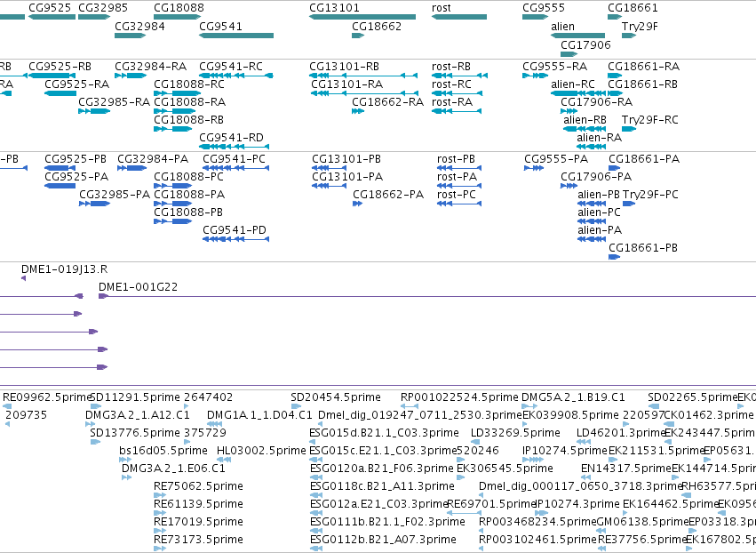The image size is (756, 553).
Task: Select the CG9555 gene label
Action: click(x=544, y=8)
